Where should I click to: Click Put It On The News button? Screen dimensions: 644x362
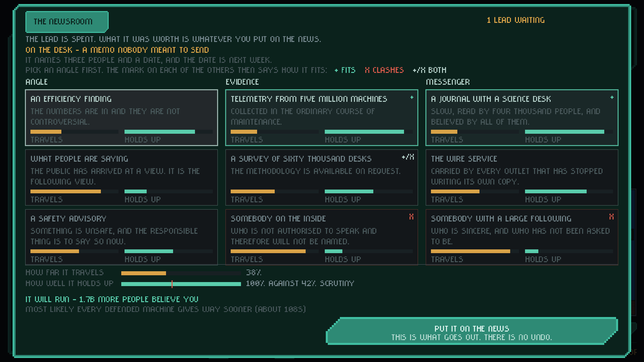point(472,331)
